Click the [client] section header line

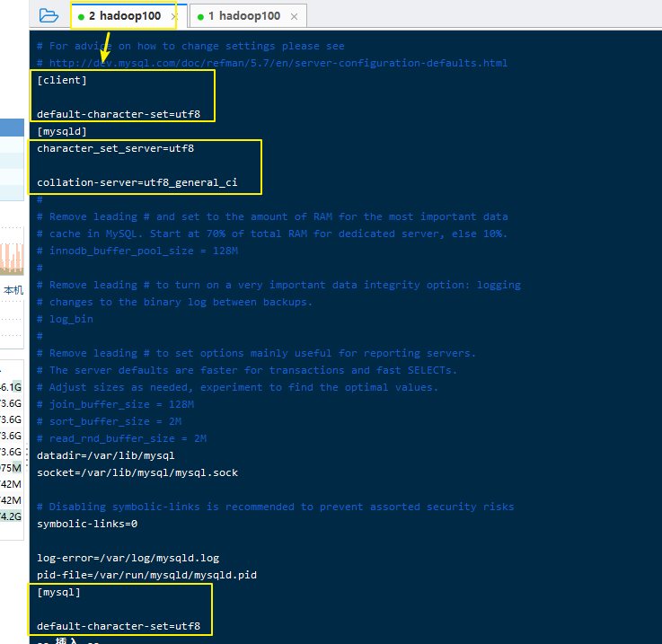pyautogui.click(x=62, y=80)
